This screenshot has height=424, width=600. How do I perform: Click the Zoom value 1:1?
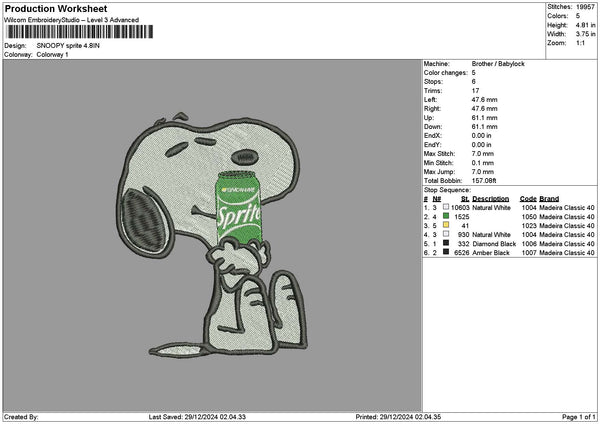[x=580, y=43]
